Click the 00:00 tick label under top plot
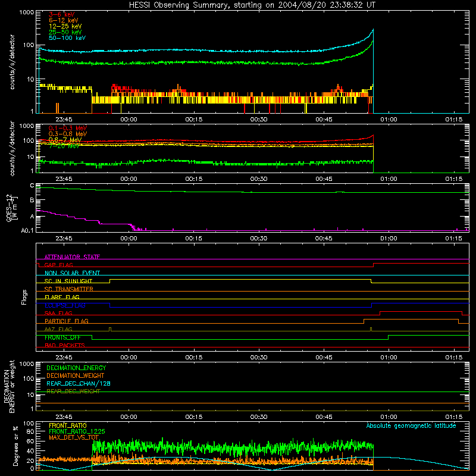This screenshot has height=476, width=476. tap(129, 120)
